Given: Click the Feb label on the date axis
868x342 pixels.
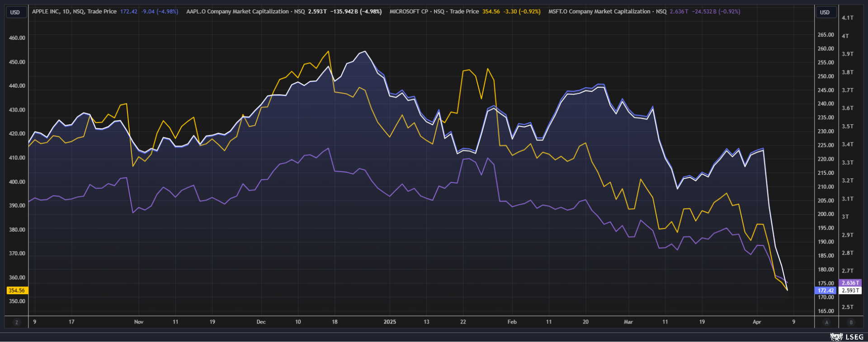Looking at the screenshot, I should (x=512, y=322).
